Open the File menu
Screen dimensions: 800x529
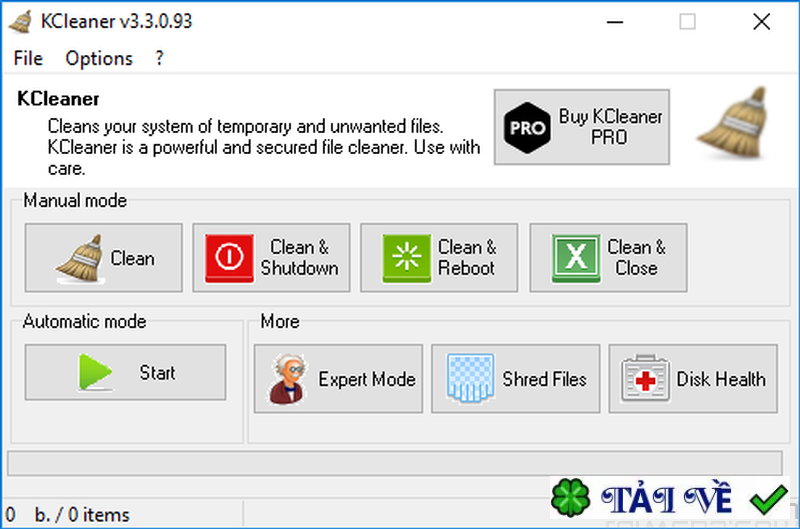point(28,58)
